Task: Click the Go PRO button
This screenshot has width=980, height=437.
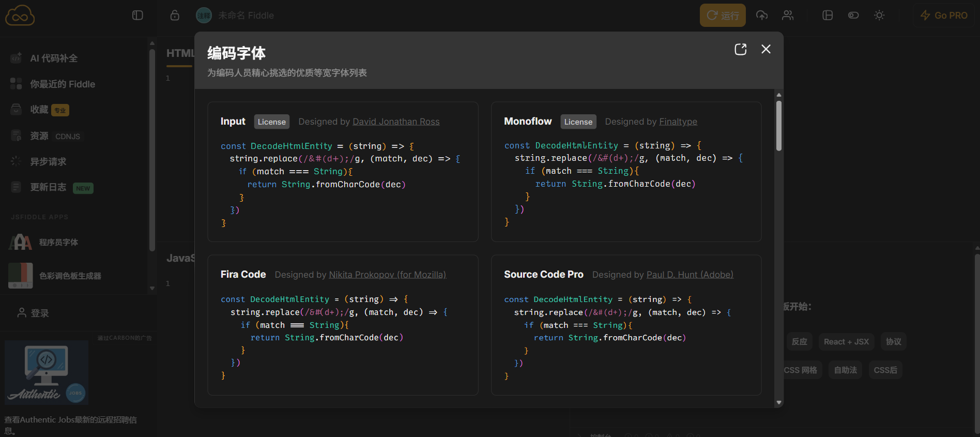Action: point(944,16)
